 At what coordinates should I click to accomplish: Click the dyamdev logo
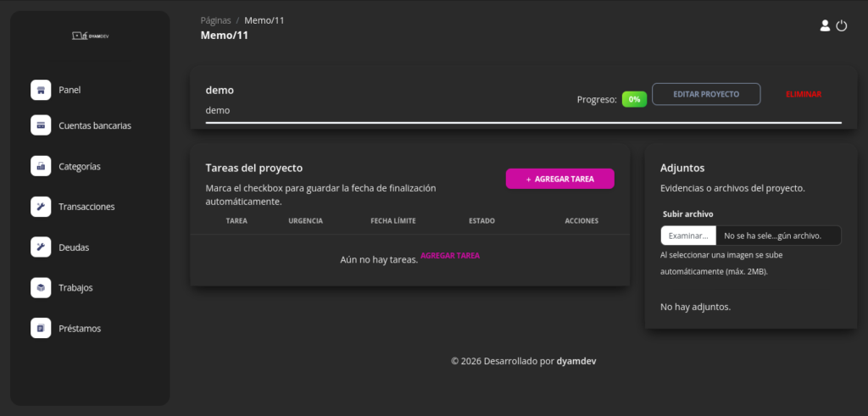point(90,36)
